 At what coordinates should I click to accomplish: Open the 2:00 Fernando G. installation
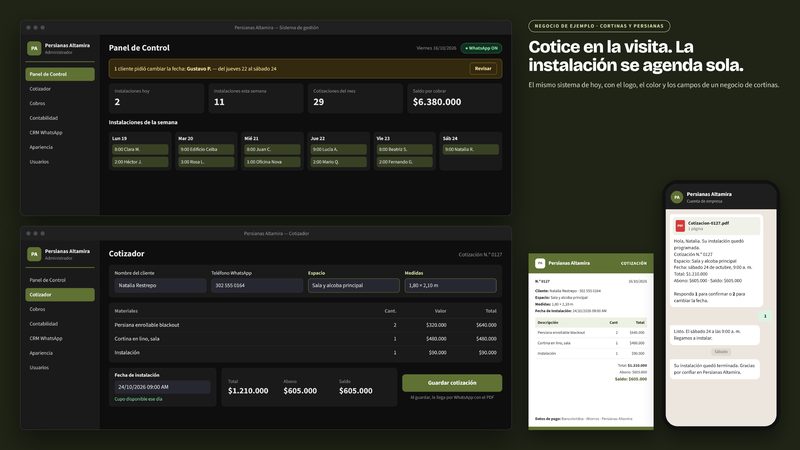point(405,162)
